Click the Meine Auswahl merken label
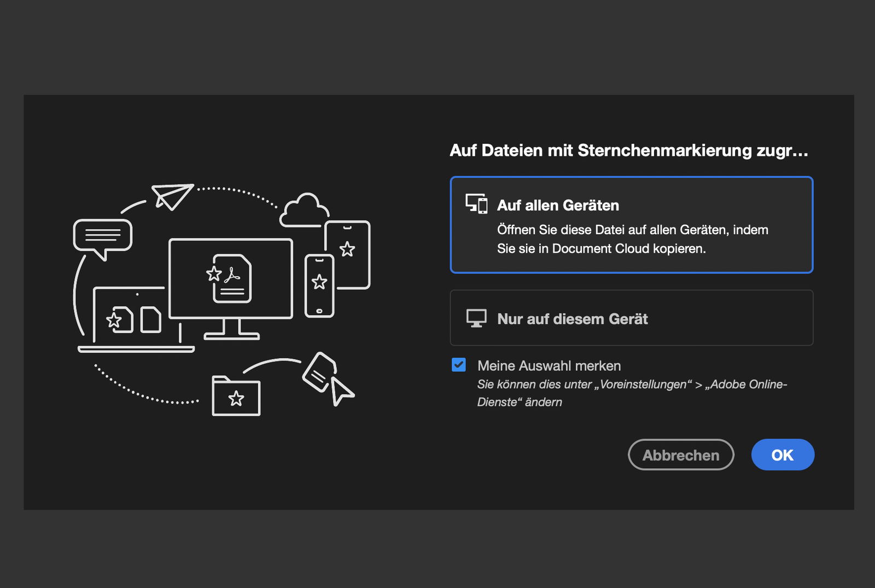Screen dimensions: 875x588 tap(549, 366)
